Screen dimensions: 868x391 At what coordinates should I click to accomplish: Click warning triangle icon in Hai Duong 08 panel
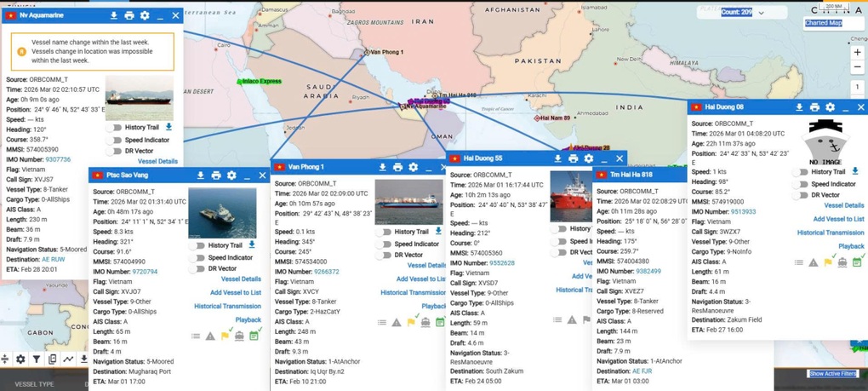pyautogui.click(x=814, y=262)
